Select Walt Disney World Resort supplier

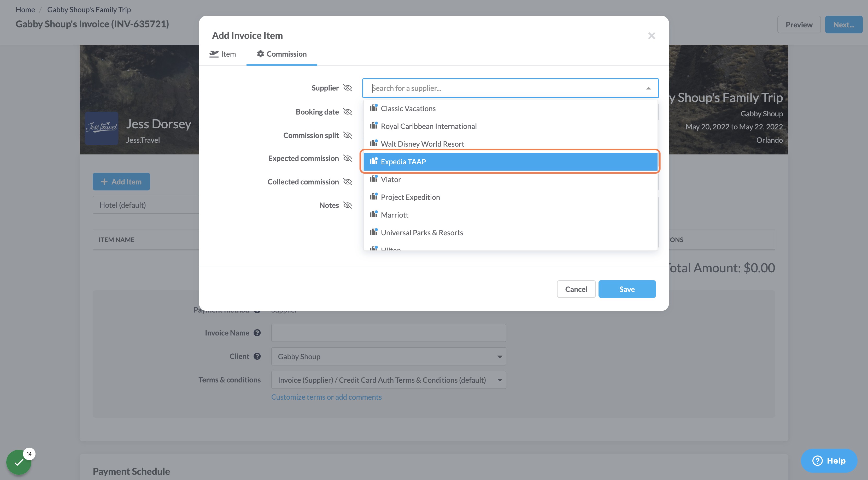(511, 144)
